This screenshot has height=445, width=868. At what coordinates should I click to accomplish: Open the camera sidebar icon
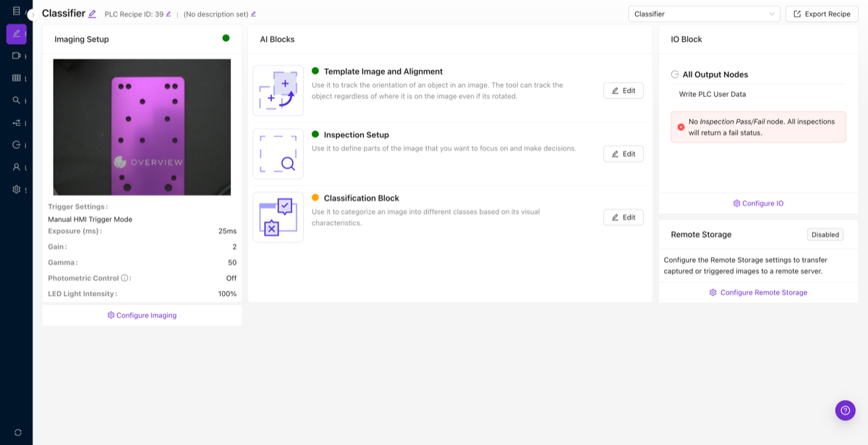click(x=17, y=56)
